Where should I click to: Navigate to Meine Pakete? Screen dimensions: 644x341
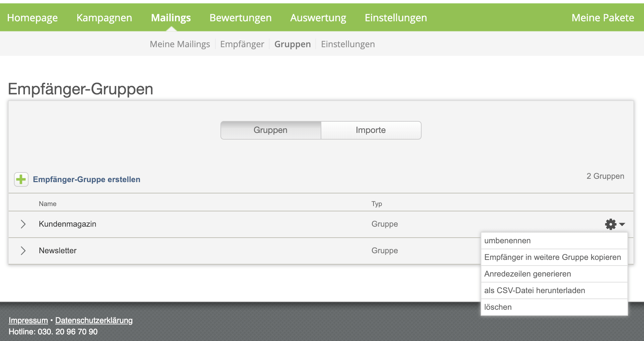[x=603, y=18]
